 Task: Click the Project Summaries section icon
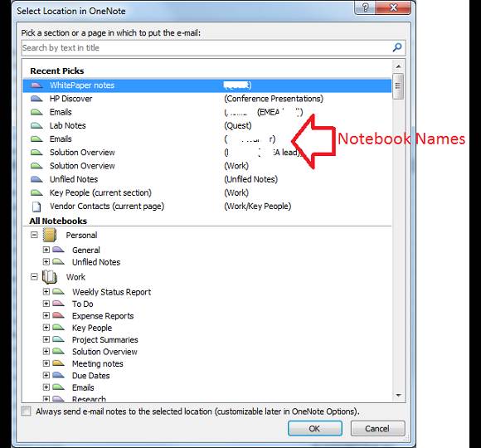point(58,339)
